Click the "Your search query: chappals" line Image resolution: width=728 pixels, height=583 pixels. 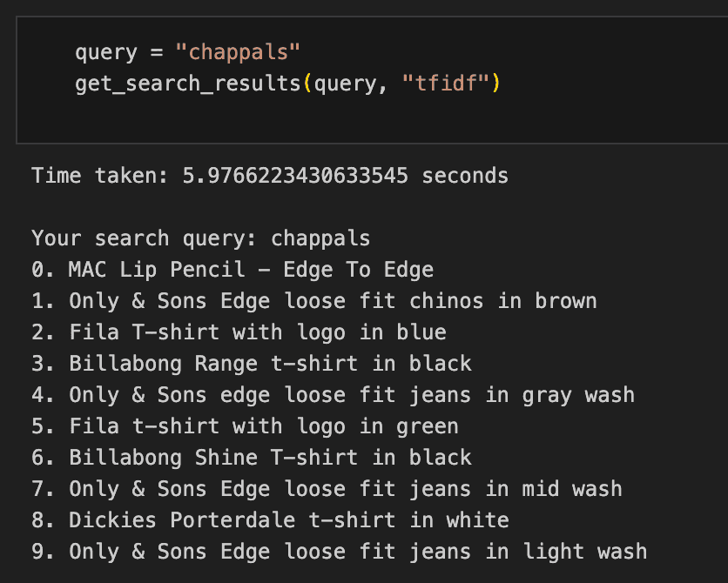point(200,238)
